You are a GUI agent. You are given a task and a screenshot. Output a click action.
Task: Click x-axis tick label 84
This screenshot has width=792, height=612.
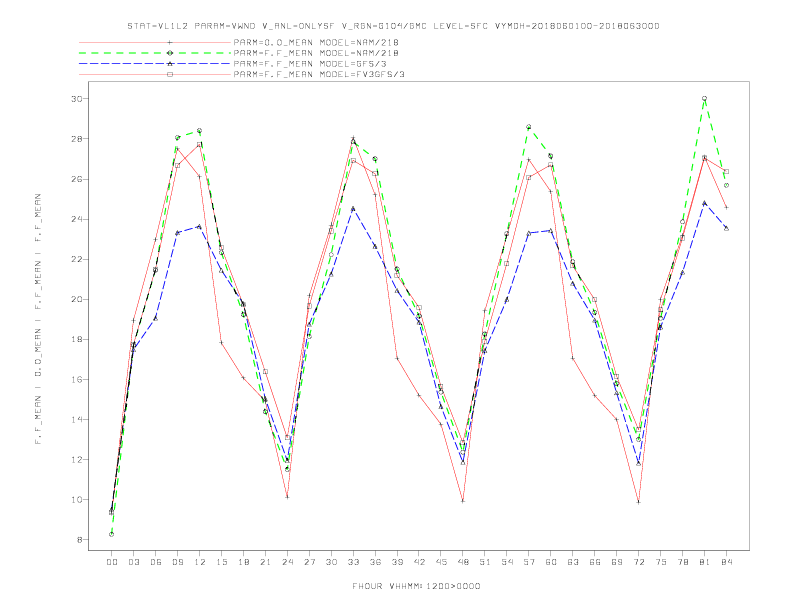726,562
